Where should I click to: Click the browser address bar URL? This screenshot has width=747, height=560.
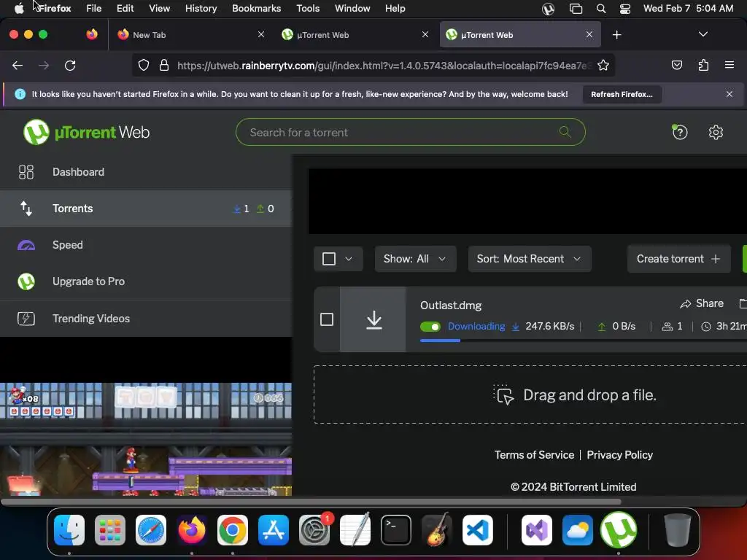tap(383, 65)
